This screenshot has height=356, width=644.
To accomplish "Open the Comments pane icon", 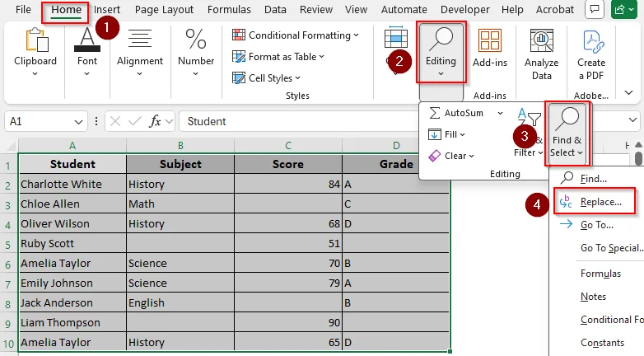I will pyautogui.click(x=594, y=9).
